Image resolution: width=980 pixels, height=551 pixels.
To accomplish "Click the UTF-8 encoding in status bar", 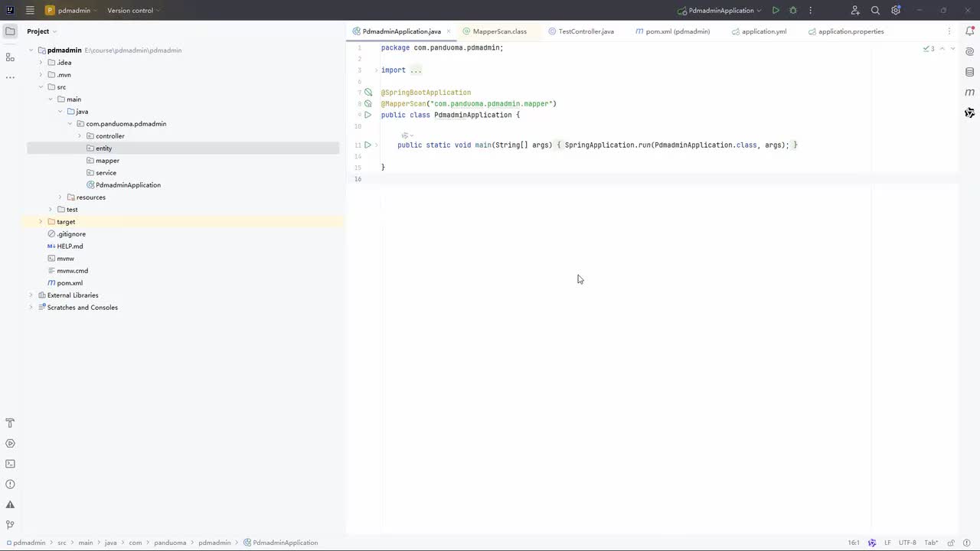I will pyautogui.click(x=906, y=543).
